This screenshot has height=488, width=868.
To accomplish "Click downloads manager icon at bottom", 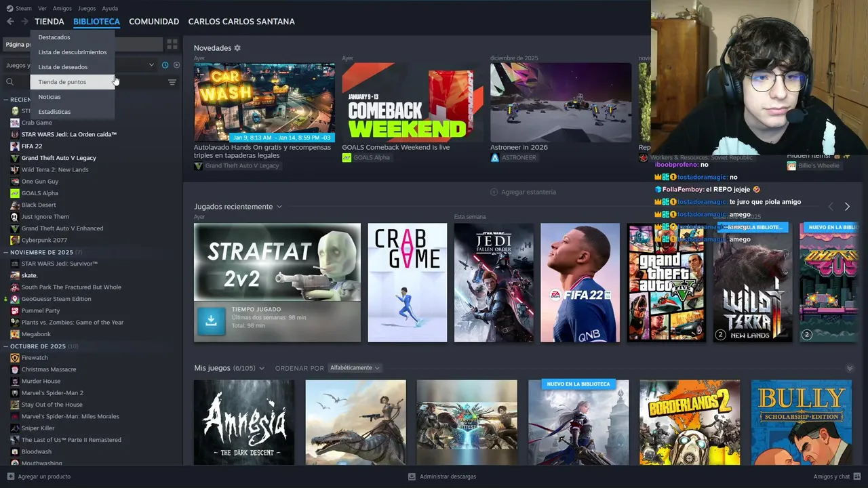I will click(412, 476).
